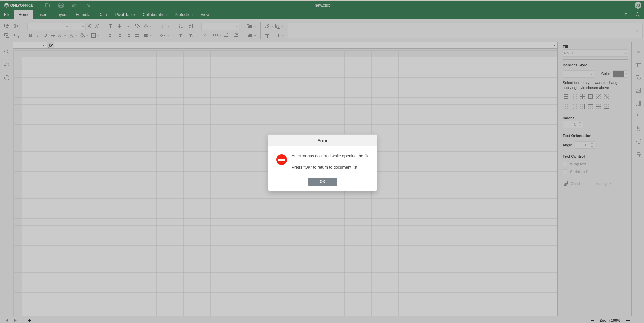Apply a filter with the Filter icon
The height and width of the screenshot is (323, 644).
[180, 35]
